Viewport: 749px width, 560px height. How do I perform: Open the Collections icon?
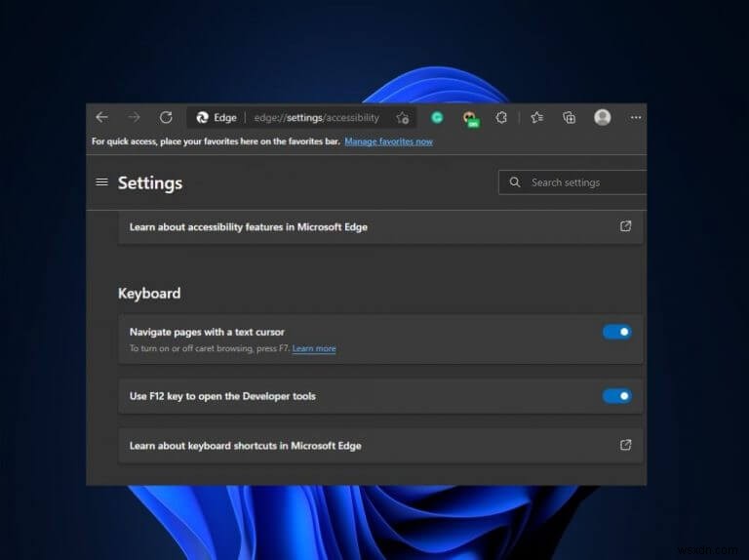(x=569, y=117)
